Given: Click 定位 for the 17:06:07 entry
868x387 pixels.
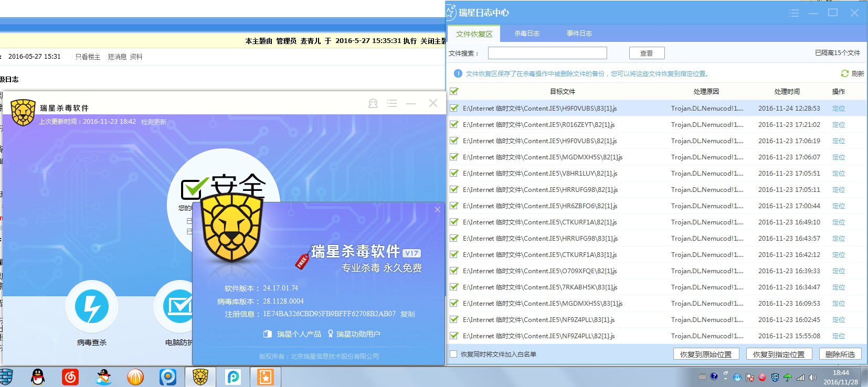Looking at the screenshot, I should click(x=839, y=157).
